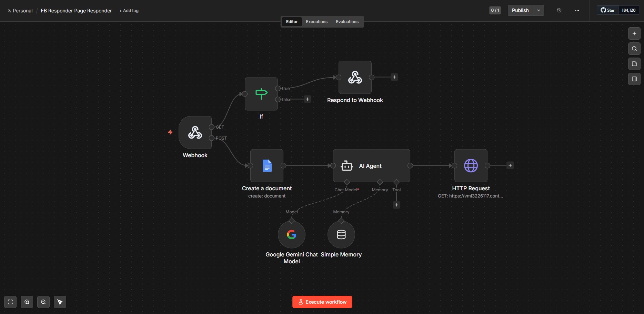Viewport: 644px width, 314px height.
Task: Add a node after Respond to Webhook via plus
Action: coord(394,77)
